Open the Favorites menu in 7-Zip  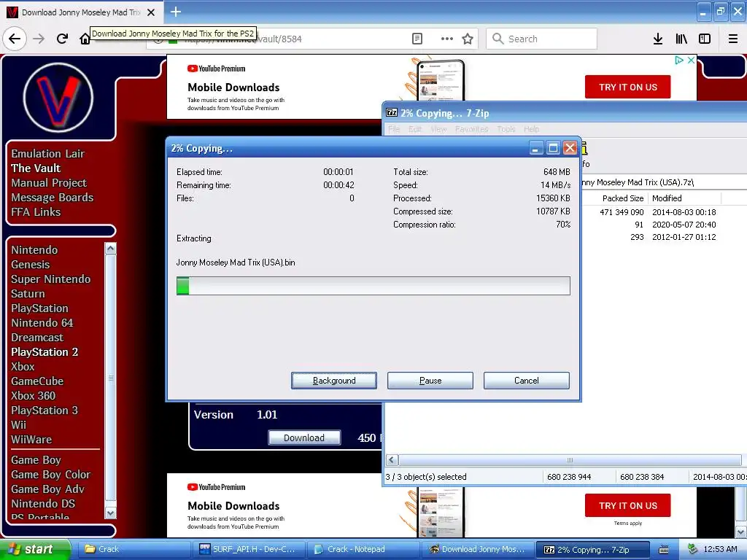pyautogui.click(x=472, y=129)
